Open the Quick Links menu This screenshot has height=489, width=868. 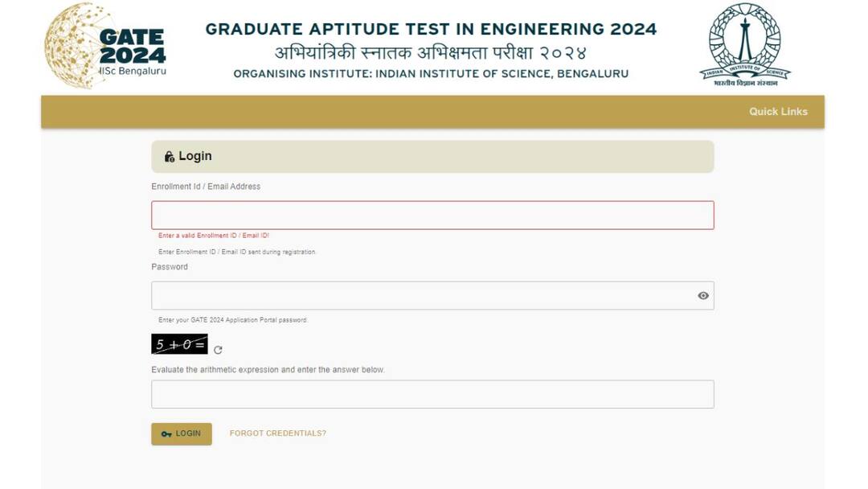click(776, 111)
